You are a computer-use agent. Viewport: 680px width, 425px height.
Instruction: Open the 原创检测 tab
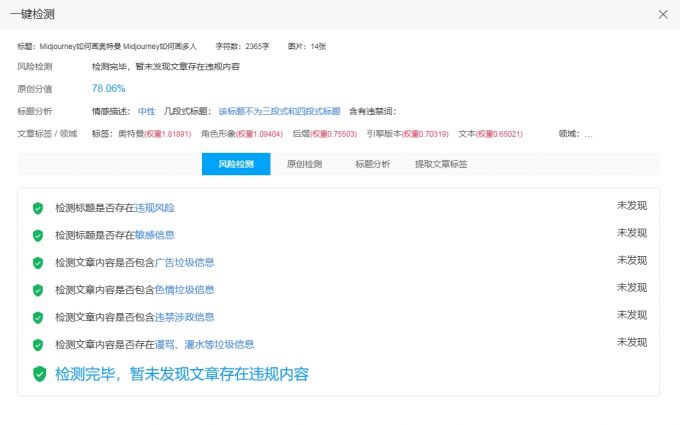tap(304, 164)
